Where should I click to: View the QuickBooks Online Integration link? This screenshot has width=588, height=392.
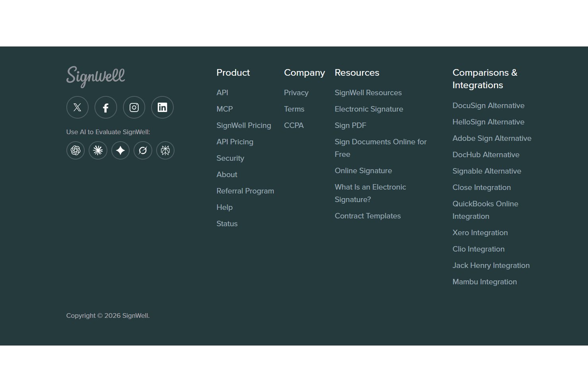click(485, 210)
